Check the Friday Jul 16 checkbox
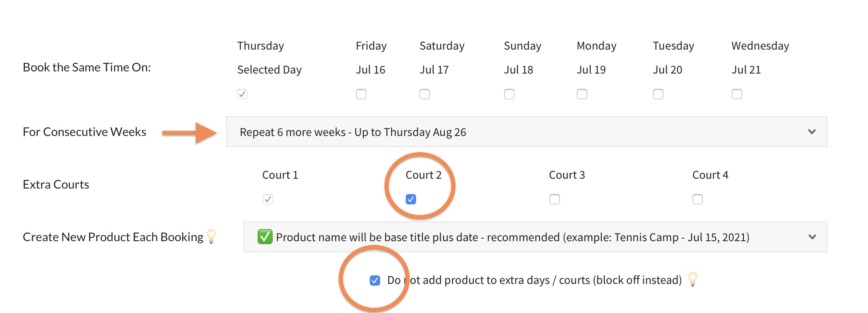 click(361, 94)
